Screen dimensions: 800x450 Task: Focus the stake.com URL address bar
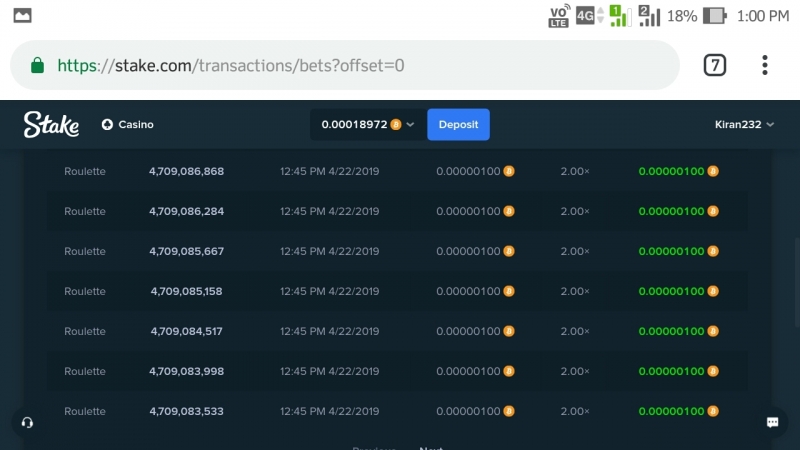coord(344,65)
